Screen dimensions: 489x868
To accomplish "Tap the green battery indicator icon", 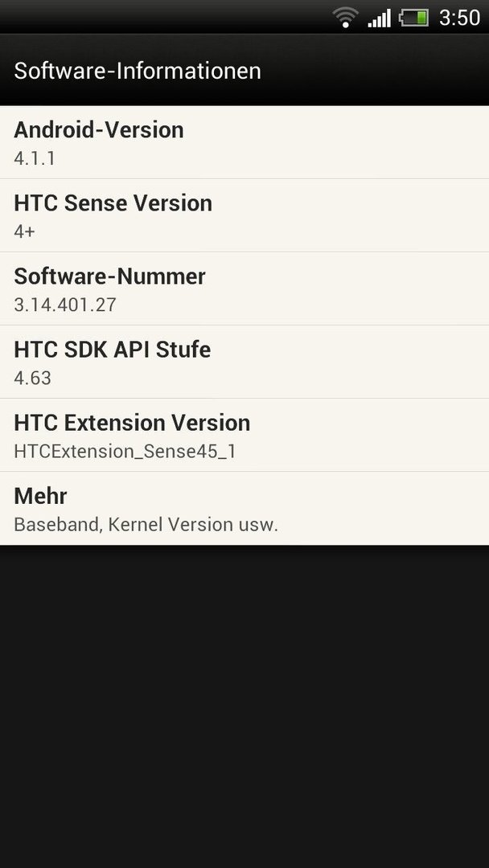I will 413,18.
